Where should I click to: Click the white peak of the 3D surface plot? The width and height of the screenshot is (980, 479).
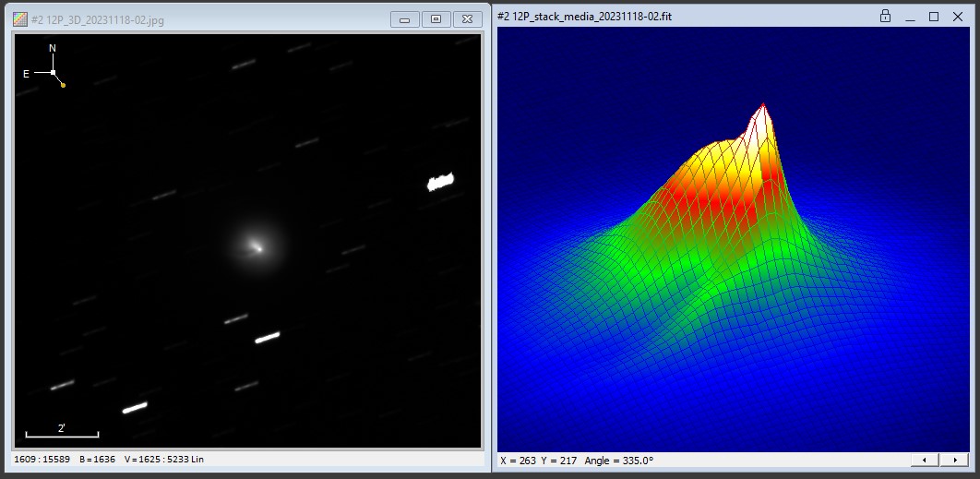(763, 108)
